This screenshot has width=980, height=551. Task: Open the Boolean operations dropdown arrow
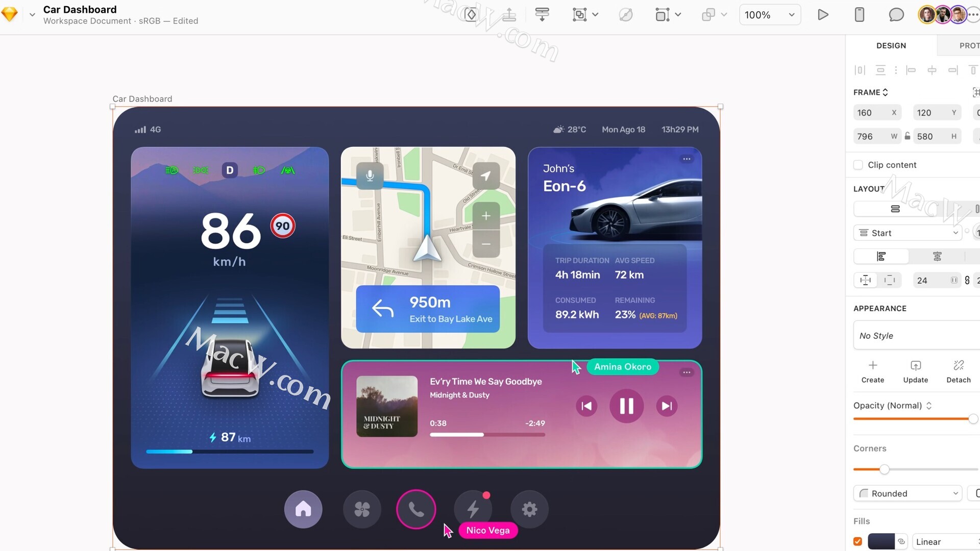coord(724,15)
